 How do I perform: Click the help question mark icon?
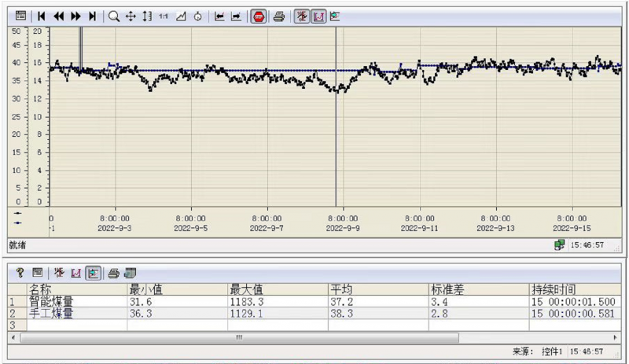tap(20, 273)
